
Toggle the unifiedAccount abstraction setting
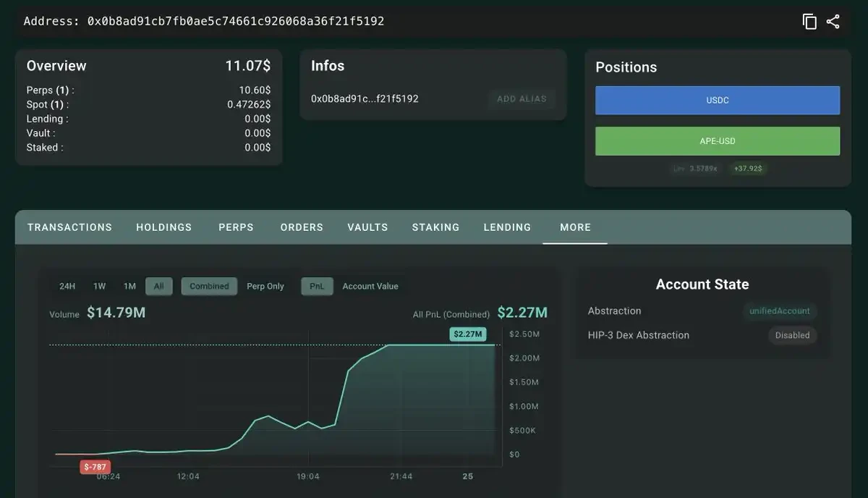780,311
